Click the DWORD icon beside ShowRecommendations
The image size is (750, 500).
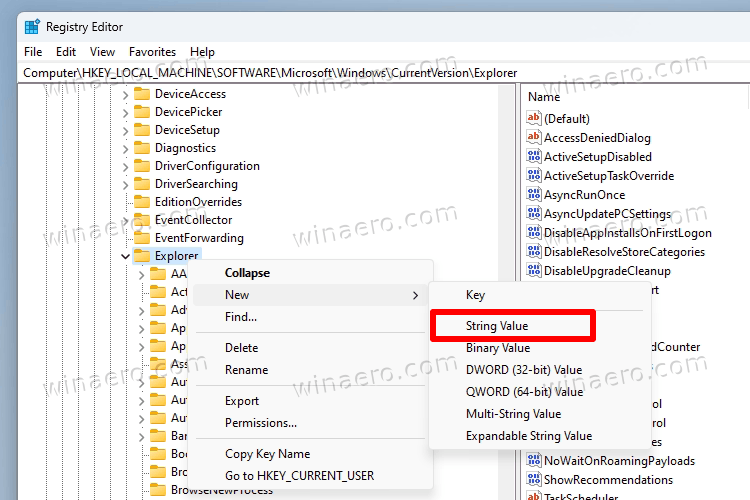coord(533,479)
